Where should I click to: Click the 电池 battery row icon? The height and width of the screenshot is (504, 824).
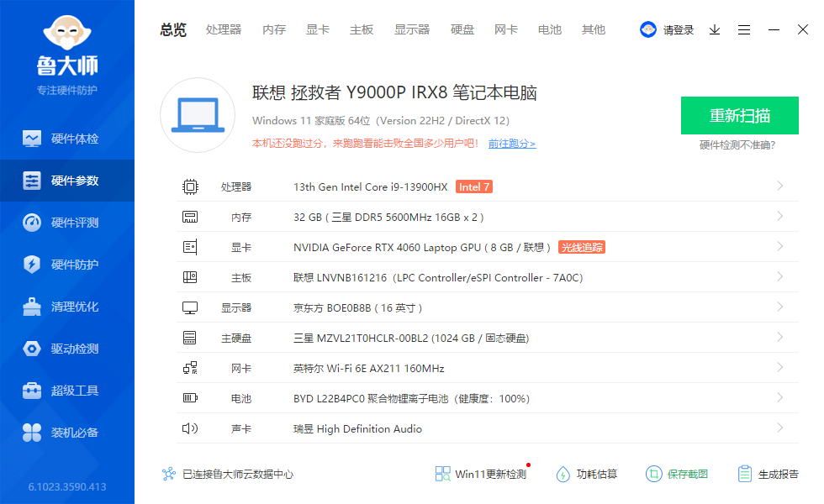[x=190, y=398]
